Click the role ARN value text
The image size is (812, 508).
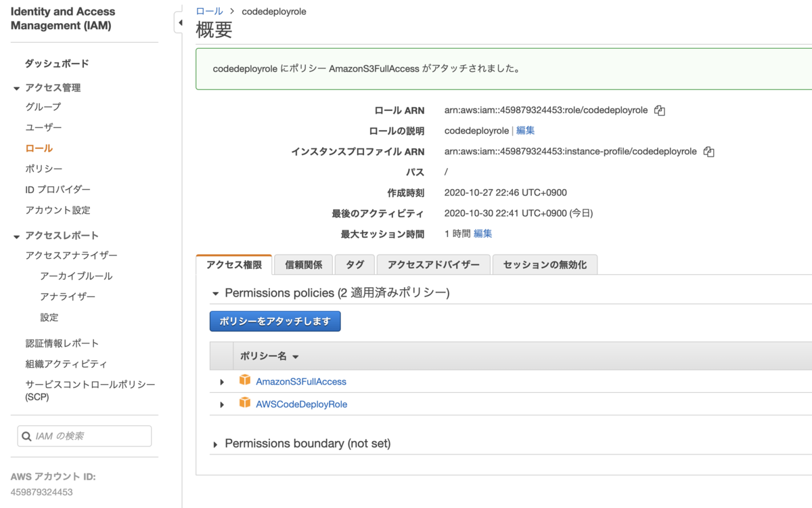click(x=546, y=110)
